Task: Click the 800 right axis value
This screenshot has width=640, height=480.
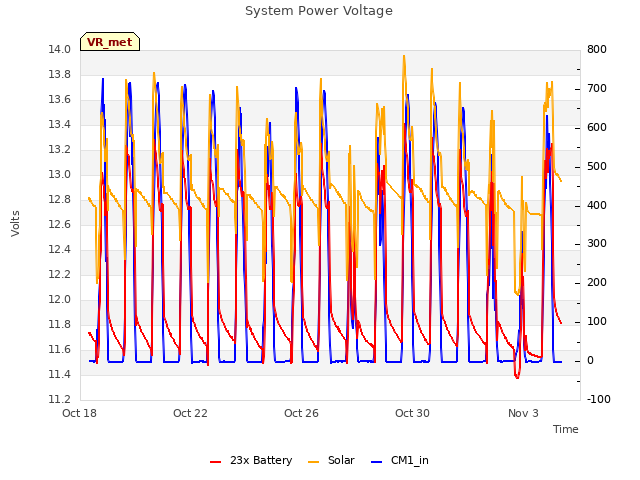Action: (597, 49)
